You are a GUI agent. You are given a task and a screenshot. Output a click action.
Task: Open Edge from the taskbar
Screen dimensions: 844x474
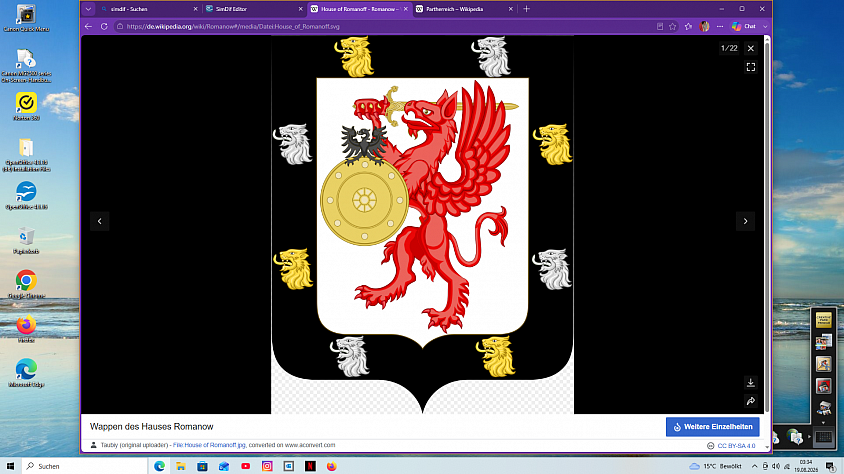coord(159,466)
